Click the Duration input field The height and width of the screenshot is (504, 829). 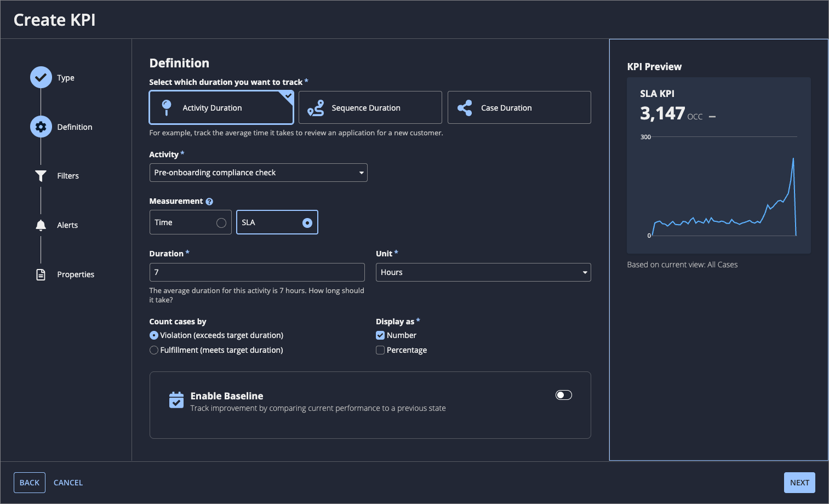coord(257,272)
